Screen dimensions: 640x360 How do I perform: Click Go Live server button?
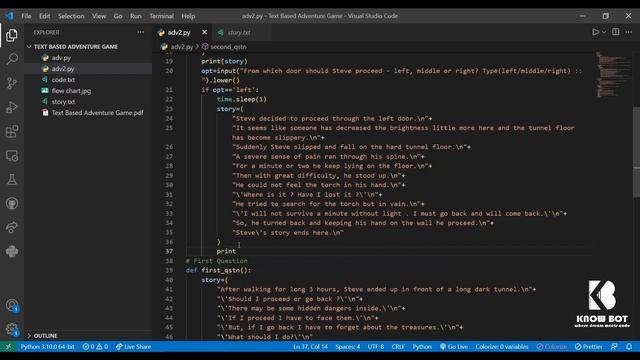454,347
